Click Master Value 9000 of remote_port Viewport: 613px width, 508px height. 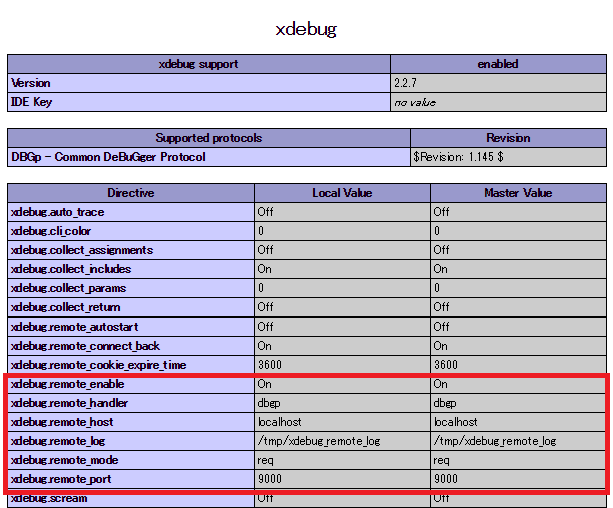click(518, 479)
